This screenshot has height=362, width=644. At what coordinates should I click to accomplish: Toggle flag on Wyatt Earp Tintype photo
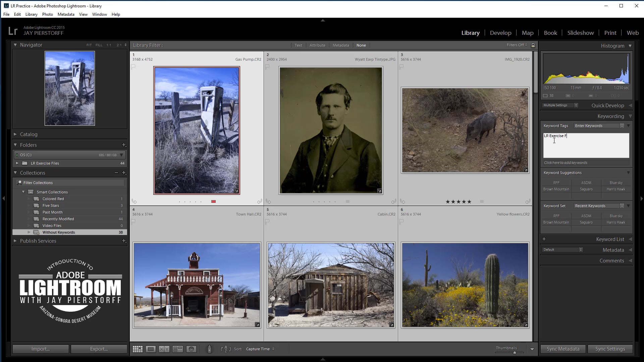coord(267,67)
